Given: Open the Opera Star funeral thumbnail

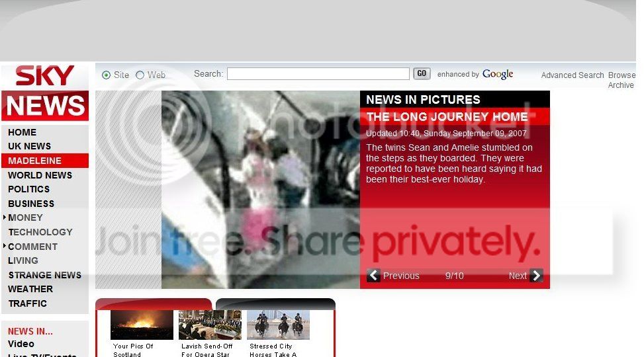Looking at the screenshot, I should point(210,325).
